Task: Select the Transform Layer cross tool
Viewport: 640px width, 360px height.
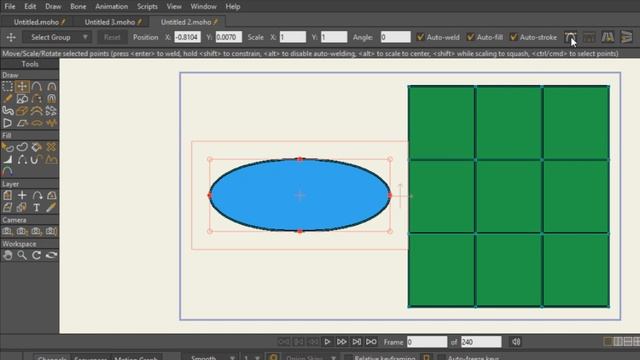Action: tap(22, 196)
